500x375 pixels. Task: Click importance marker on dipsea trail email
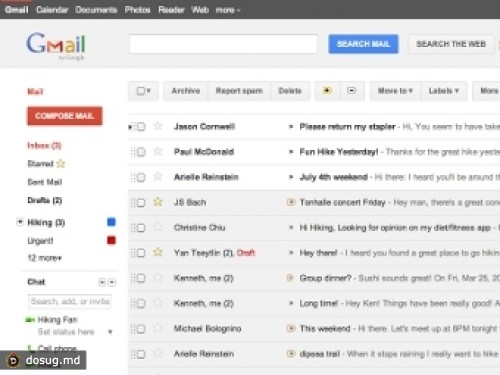coord(291,354)
